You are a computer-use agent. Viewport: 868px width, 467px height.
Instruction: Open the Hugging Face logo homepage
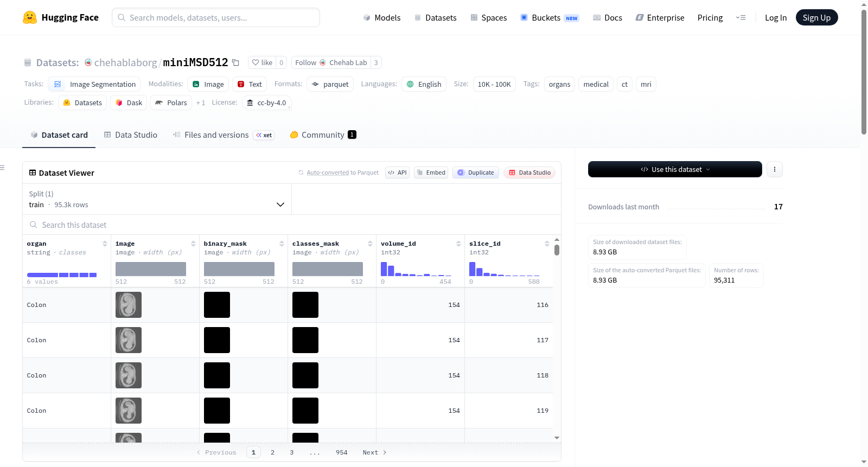pos(61,17)
